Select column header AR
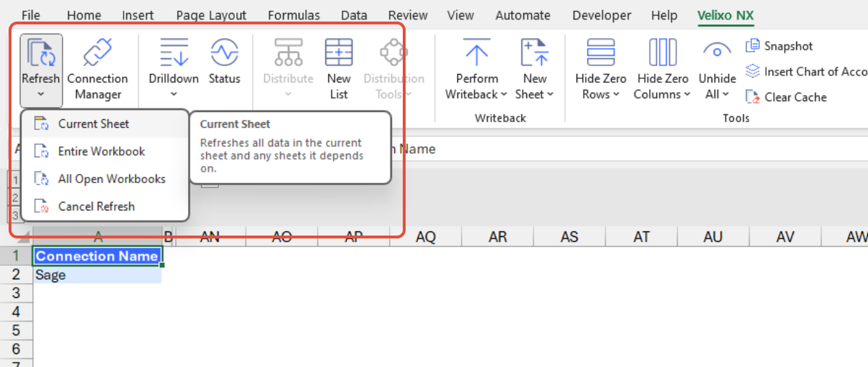 click(498, 237)
